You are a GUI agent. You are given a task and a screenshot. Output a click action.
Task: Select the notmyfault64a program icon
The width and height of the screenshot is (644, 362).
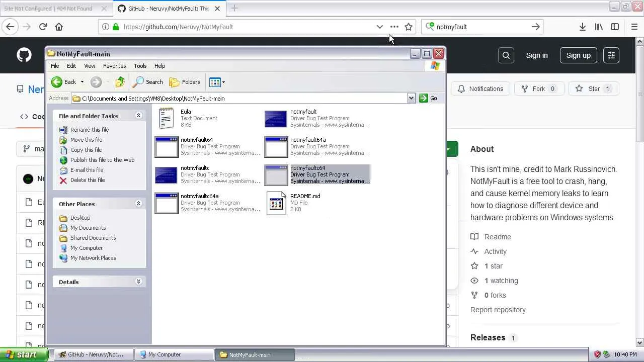click(276, 147)
